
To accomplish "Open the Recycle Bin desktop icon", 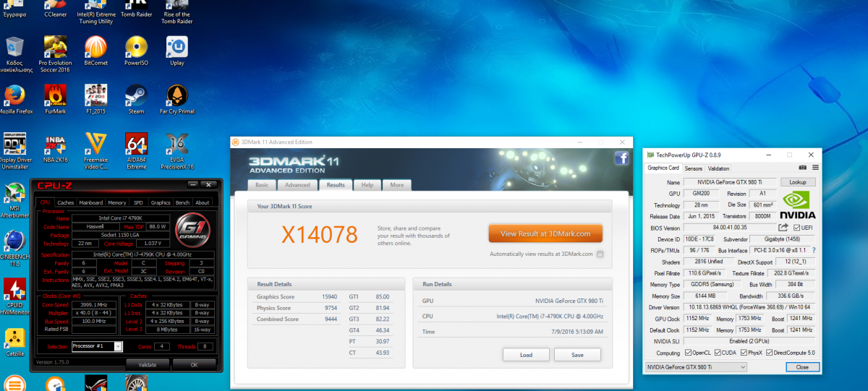I will [15, 48].
